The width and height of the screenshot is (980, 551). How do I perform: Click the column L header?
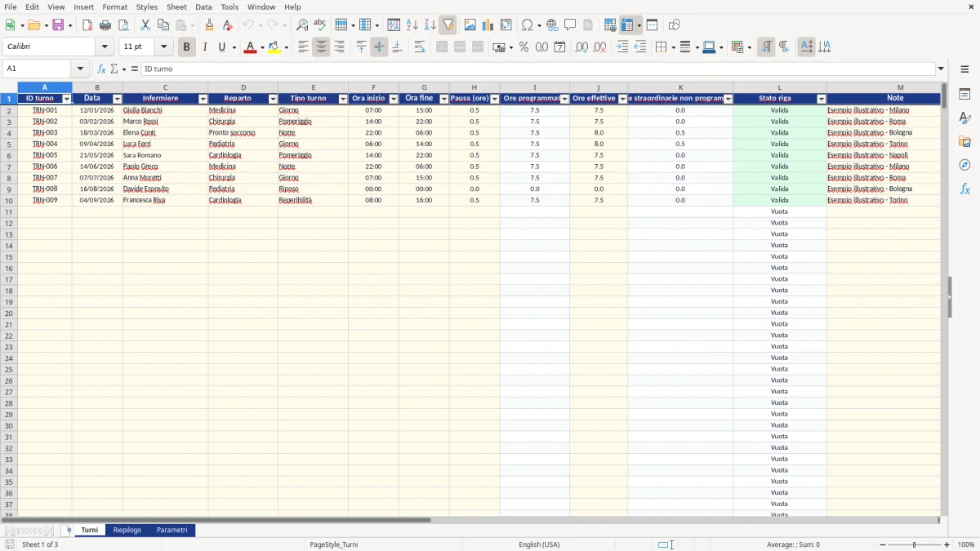pyautogui.click(x=779, y=87)
